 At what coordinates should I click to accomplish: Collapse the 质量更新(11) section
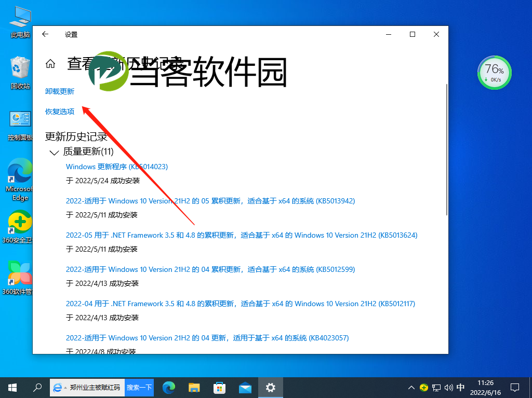click(x=54, y=152)
